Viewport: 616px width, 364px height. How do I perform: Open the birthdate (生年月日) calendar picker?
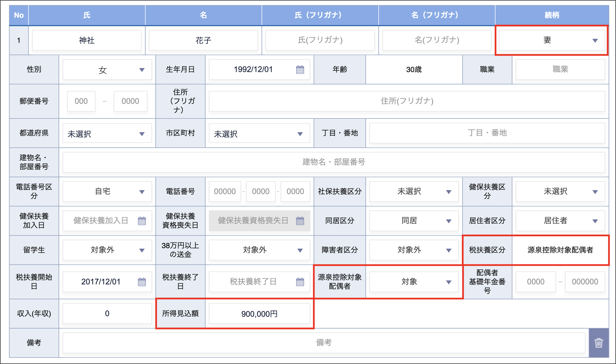300,70
